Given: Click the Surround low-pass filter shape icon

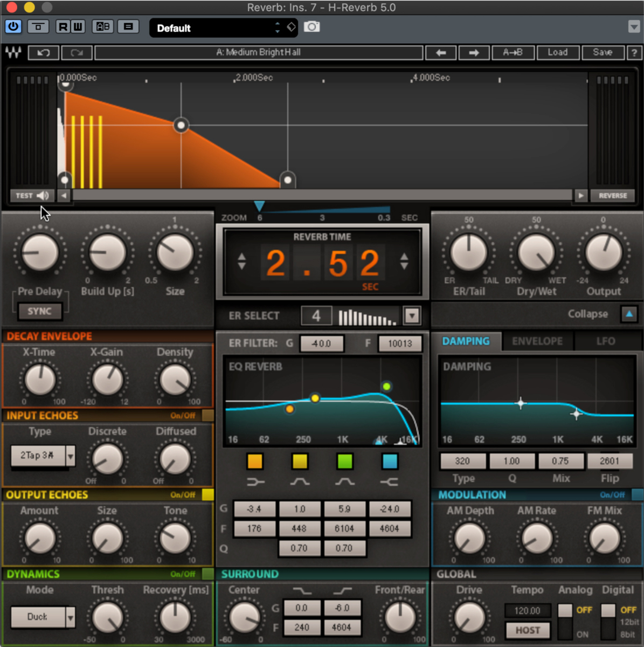Looking at the screenshot, I should pos(302,591).
